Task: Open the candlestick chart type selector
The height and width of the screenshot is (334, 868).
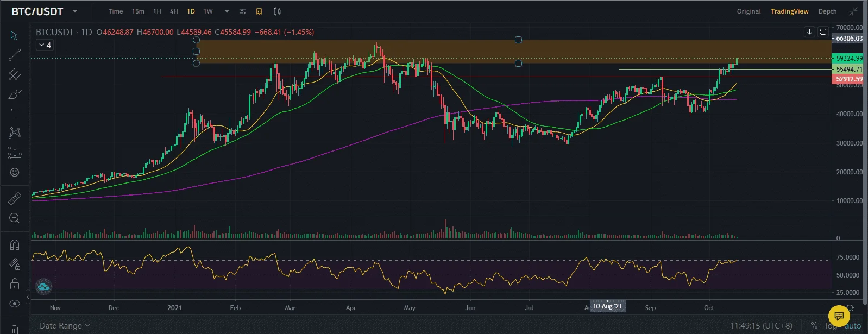Action: click(x=277, y=11)
